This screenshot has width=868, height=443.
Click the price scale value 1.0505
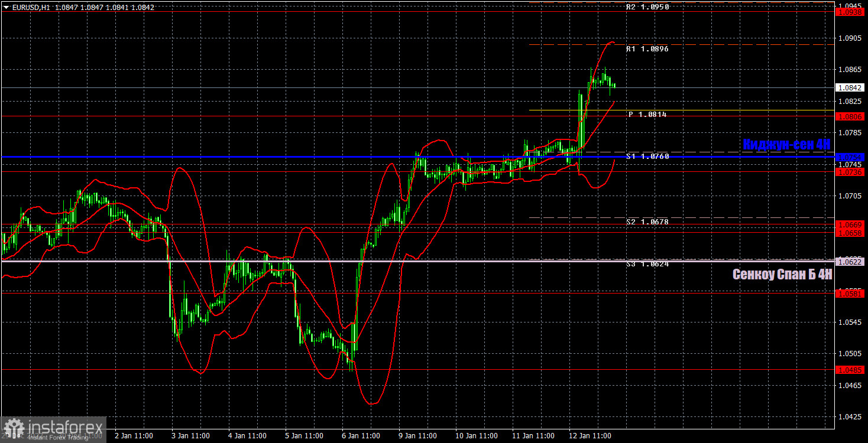click(850, 354)
